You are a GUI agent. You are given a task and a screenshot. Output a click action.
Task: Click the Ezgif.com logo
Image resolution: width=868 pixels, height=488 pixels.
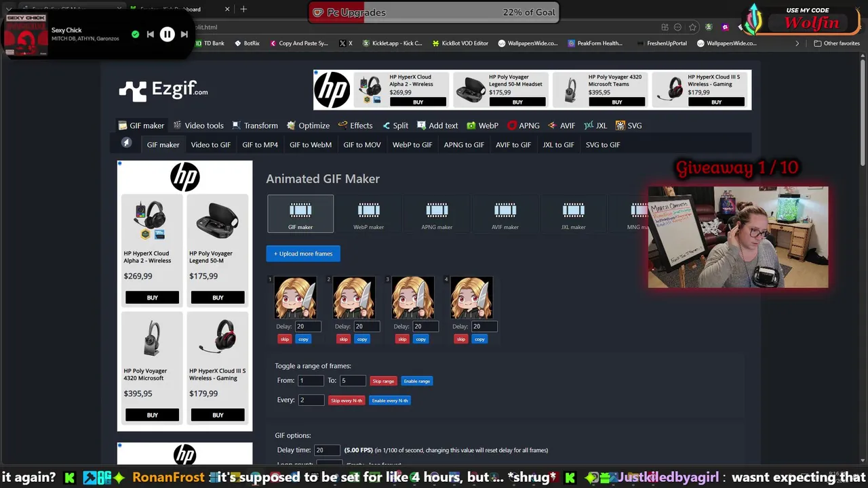click(x=163, y=90)
